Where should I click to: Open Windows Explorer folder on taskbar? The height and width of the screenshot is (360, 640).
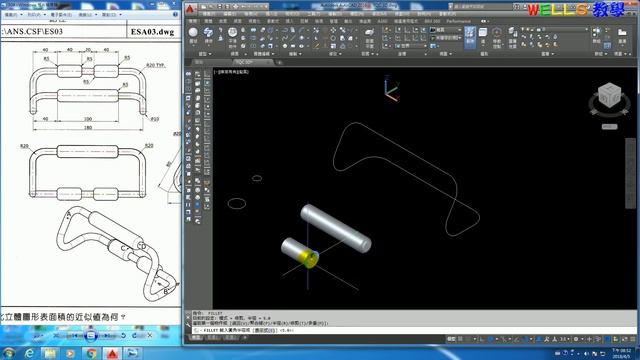tap(50, 353)
